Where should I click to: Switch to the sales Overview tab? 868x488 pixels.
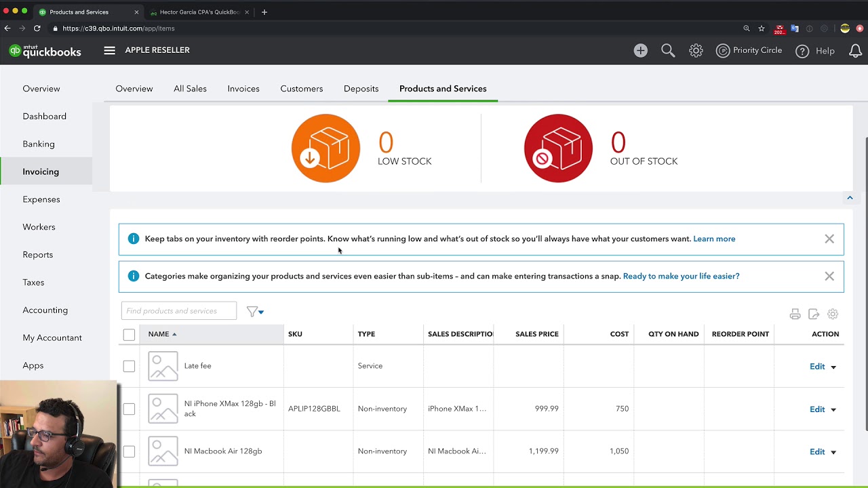pyautogui.click(x=134, y=89)
